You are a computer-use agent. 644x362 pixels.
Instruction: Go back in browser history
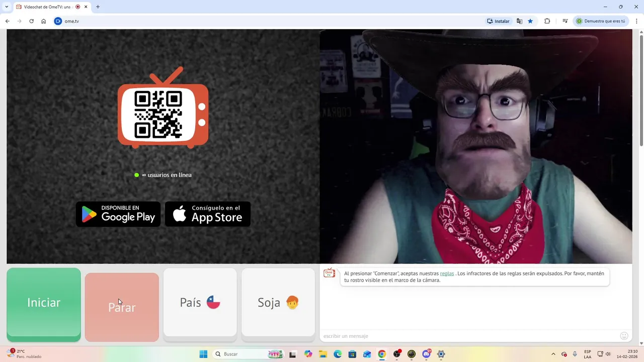tap(8, 21)
